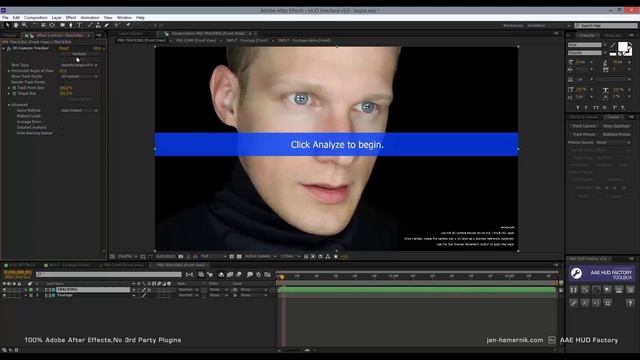Click the eyedropper in Character panel

coord(613,45)
